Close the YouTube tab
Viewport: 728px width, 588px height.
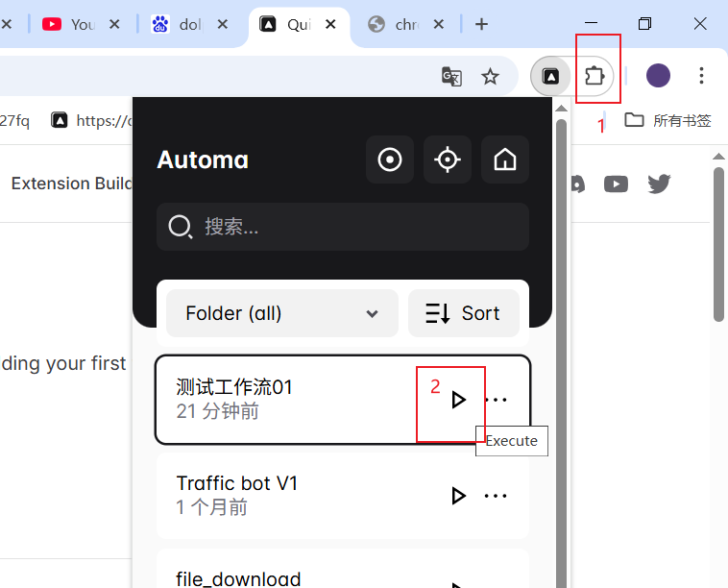(x=114, y=24)
